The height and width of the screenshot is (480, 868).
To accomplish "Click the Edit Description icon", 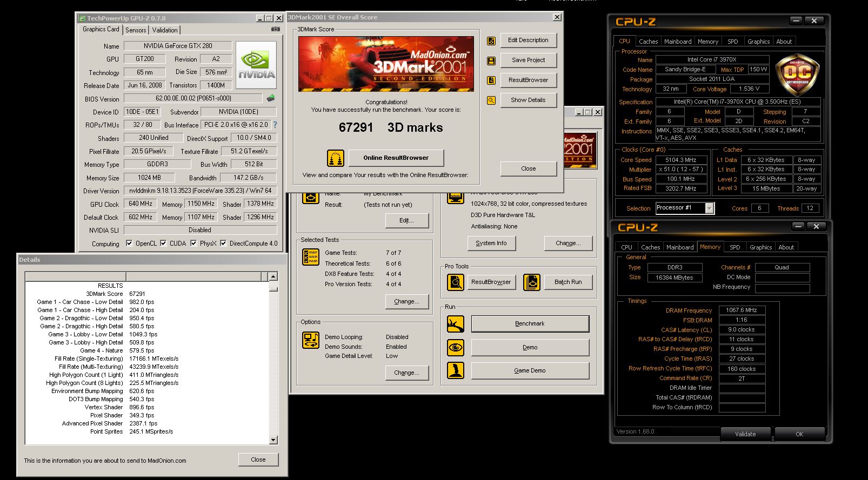I will pos(491,40).
